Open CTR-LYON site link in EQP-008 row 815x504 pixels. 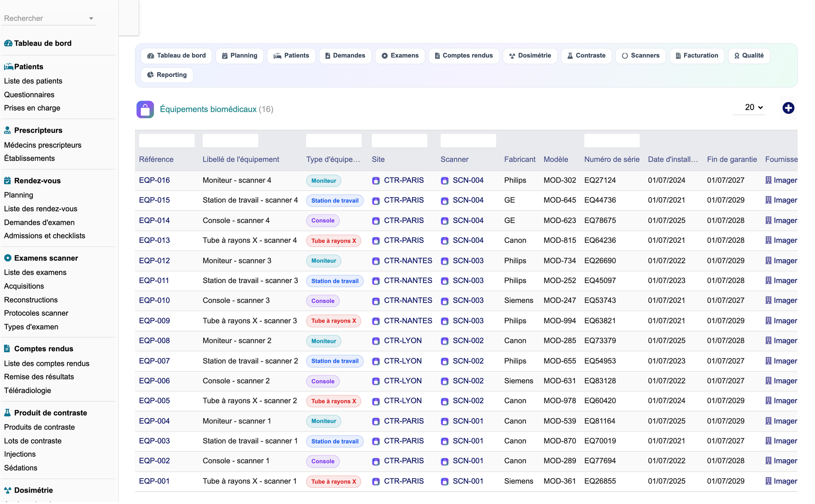[403, 341]
